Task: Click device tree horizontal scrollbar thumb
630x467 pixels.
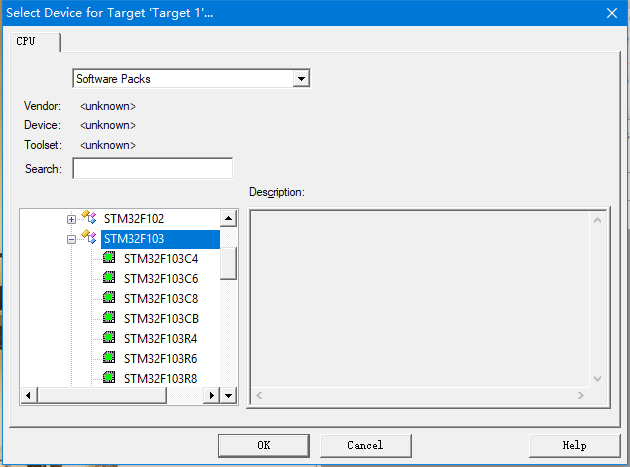Action: [x=102, y=395]
